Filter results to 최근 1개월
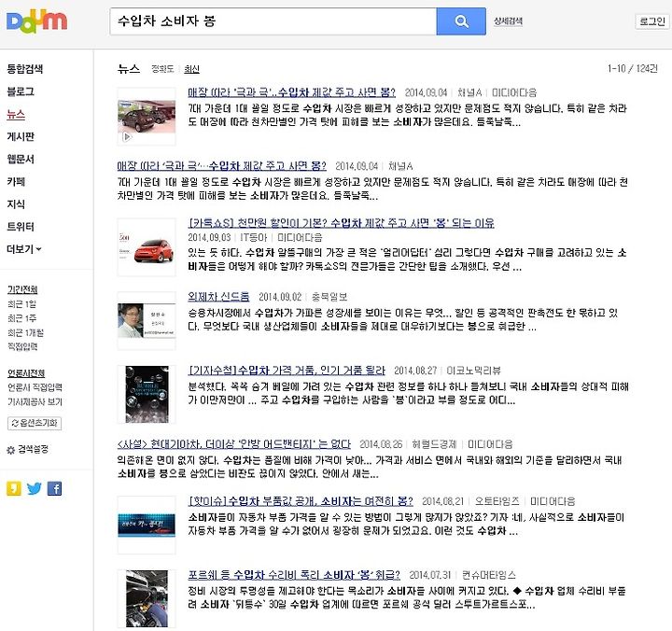672x631 pixels. [25, 332]
